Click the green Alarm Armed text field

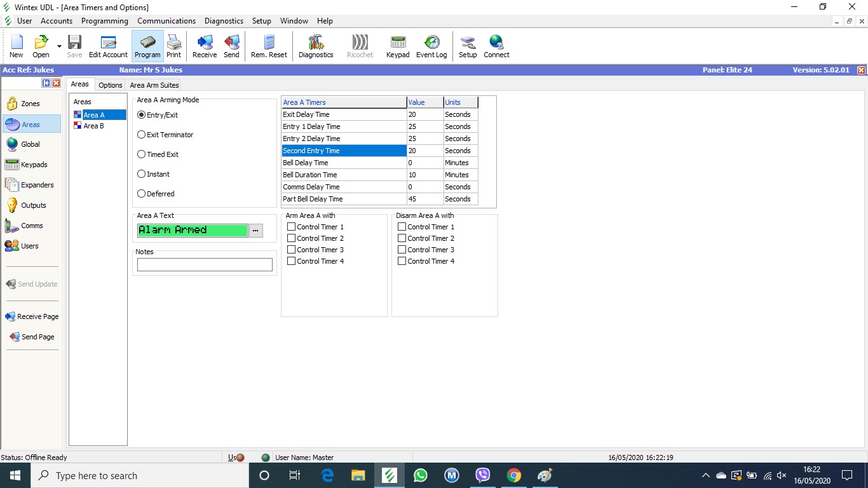point(193,230)
